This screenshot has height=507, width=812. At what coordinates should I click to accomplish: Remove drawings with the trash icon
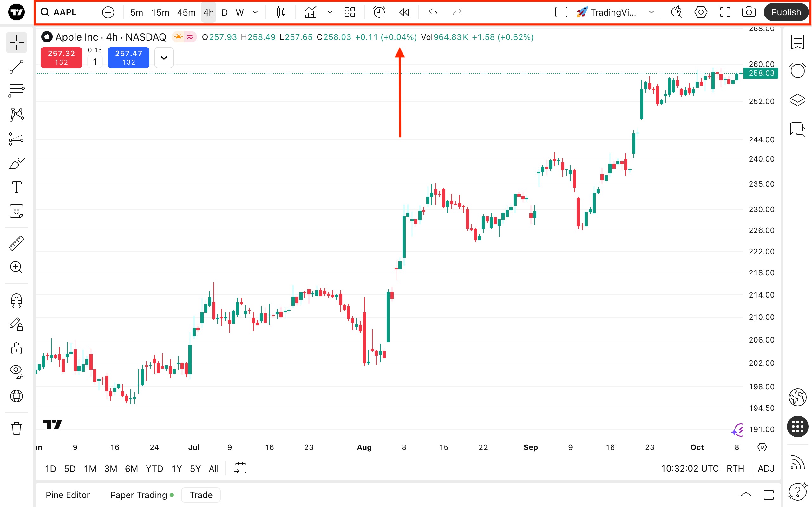pos(16,428)
